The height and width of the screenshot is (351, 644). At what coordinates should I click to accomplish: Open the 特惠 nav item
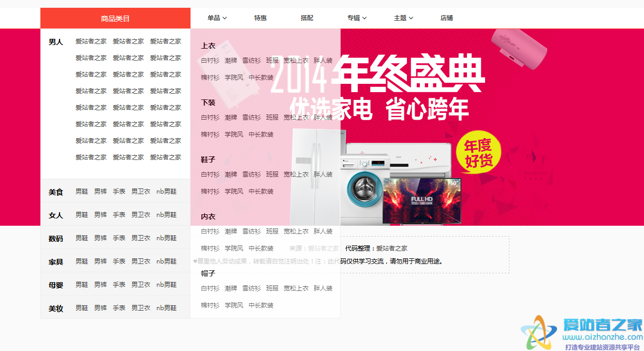(x=260, y=18)
